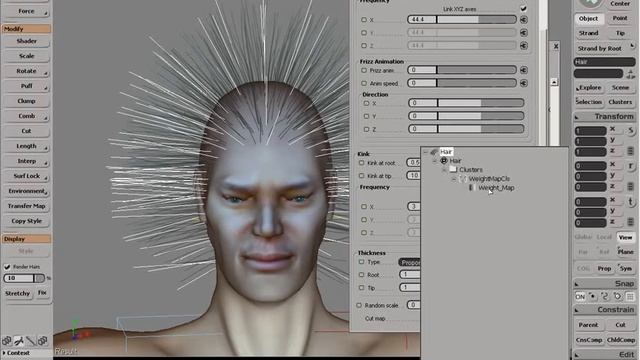Toggle the Direction X animation marker
This screenshot has height=360, width=640.
[x=366, y=103]
